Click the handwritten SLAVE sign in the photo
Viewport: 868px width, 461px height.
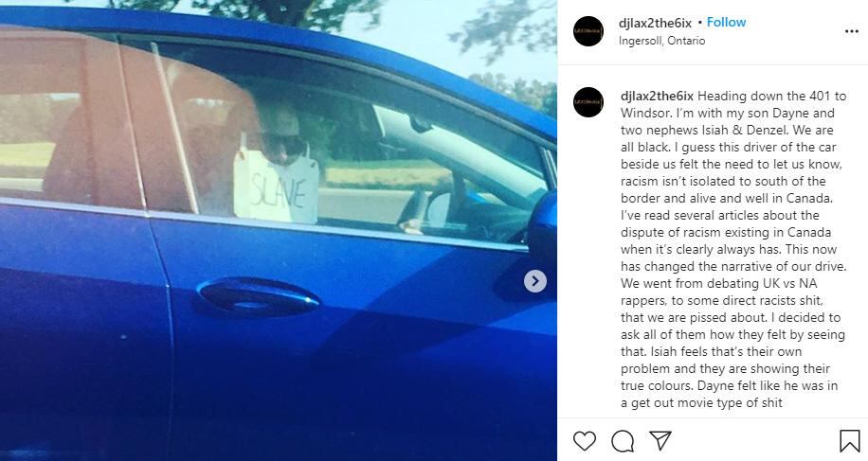[x=277, y=186]
